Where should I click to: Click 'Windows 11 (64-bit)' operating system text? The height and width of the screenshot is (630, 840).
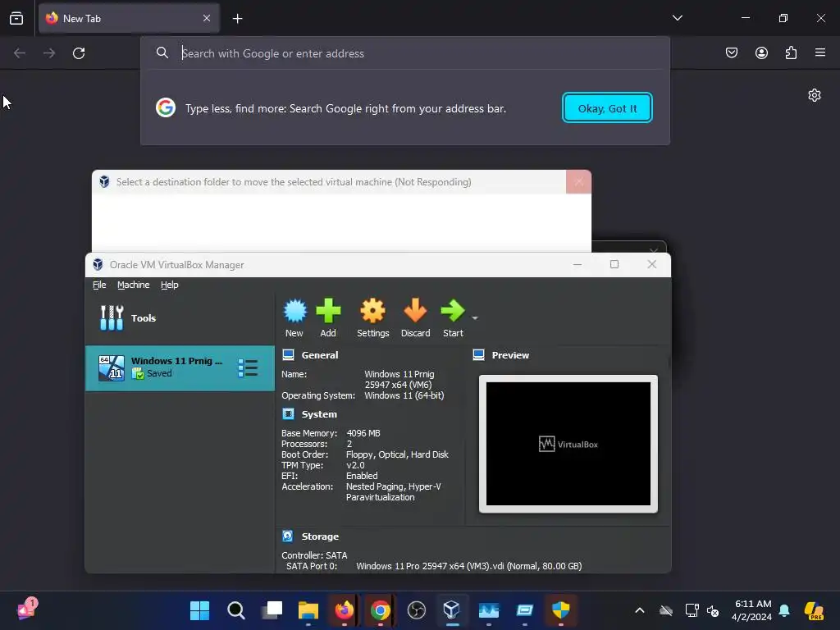(x=404, y=395)
